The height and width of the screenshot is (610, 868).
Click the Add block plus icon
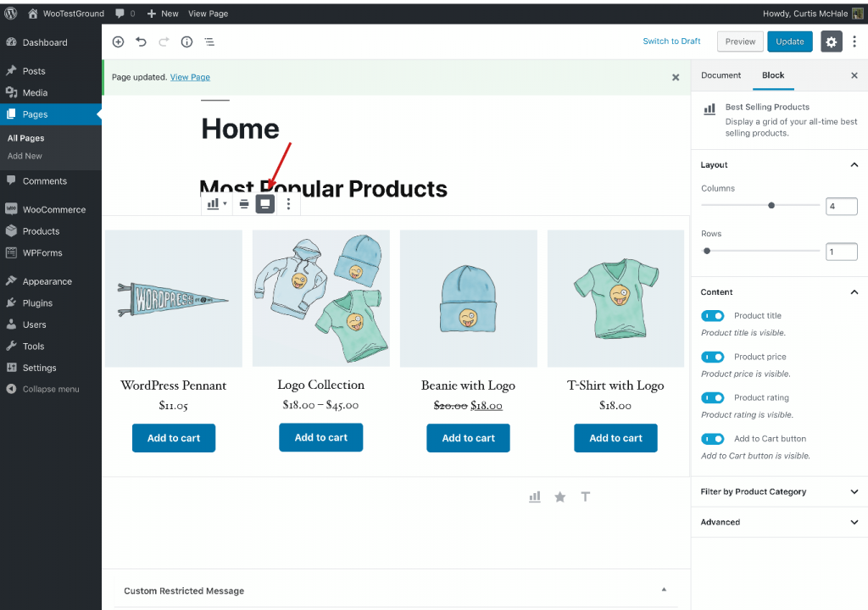tap(118, 42)
